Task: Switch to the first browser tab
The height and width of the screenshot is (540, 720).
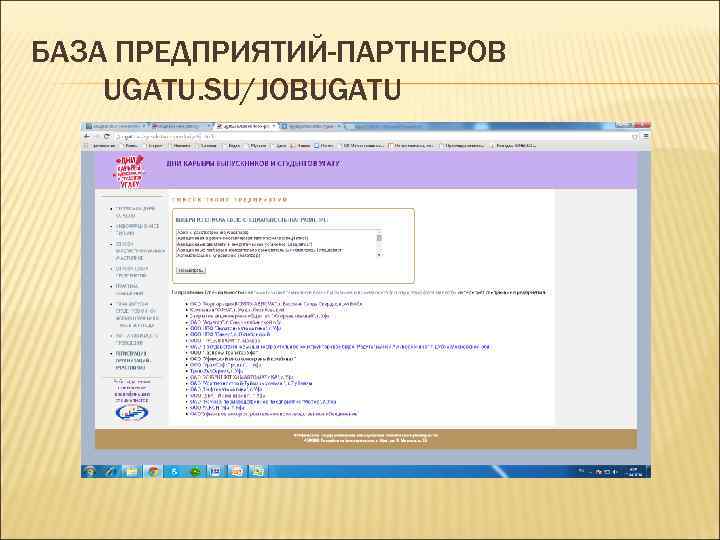Action: coord(116,126)
